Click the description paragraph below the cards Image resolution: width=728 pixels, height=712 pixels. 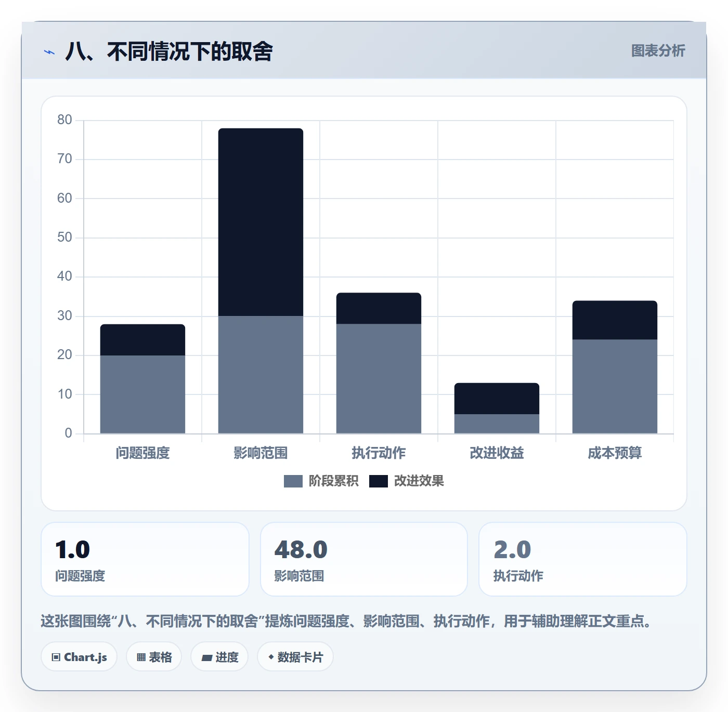[347, 621]
